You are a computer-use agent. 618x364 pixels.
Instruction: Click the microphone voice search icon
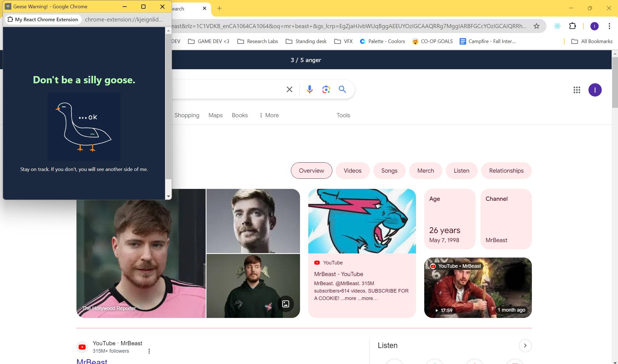pyautogui.click(x=309, y=89)
